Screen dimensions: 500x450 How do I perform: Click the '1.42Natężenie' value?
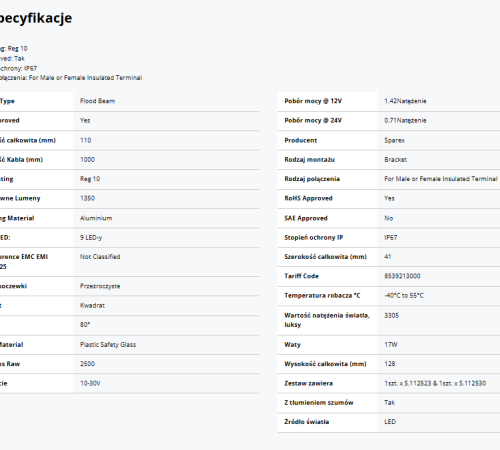click(x=405, y=101)
